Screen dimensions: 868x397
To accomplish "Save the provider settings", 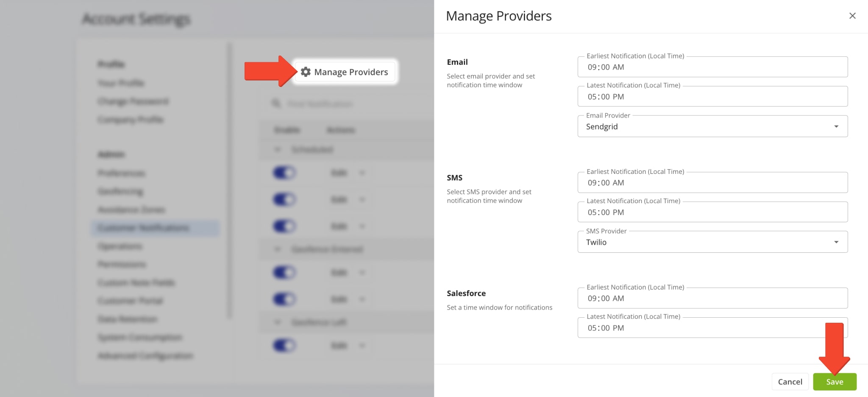I will click(835, 382).
